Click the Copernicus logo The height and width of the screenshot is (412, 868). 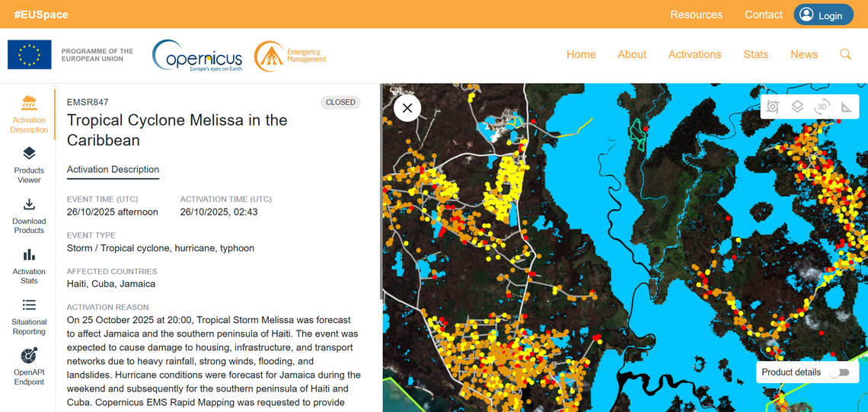tap(197, 56)
